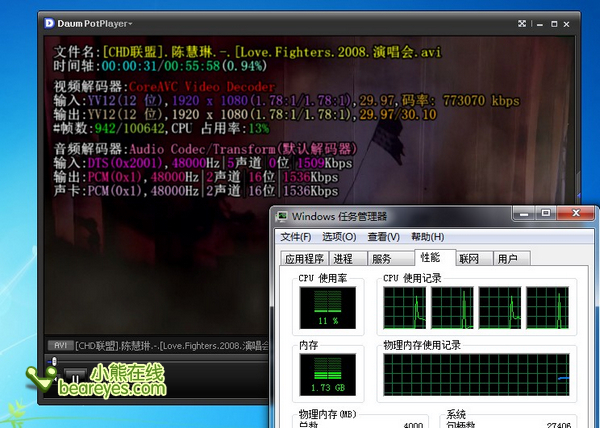The image size is (600, 428).
Task: Click the PotPlayer seek bar handle
Action: click(x=54, y=361)
